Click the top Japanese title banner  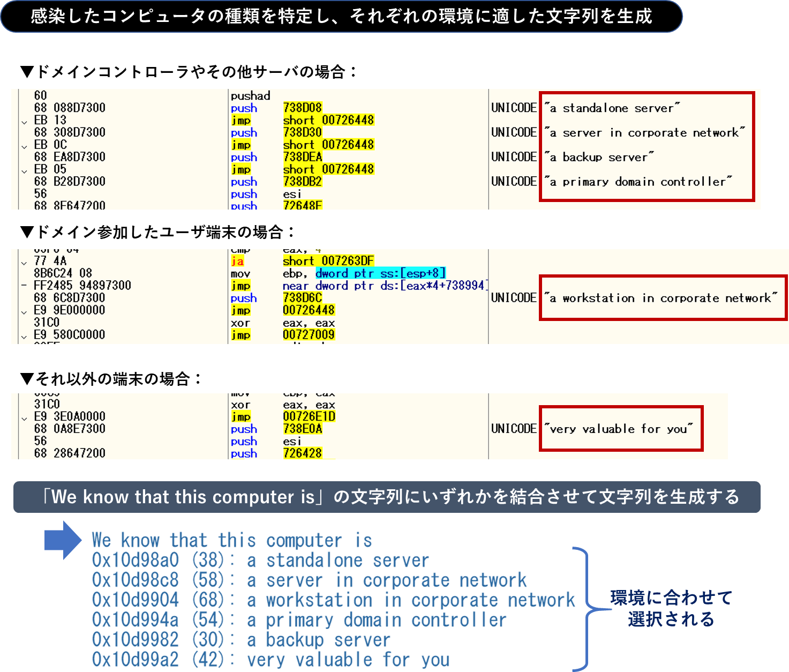[x=341, y=16]
